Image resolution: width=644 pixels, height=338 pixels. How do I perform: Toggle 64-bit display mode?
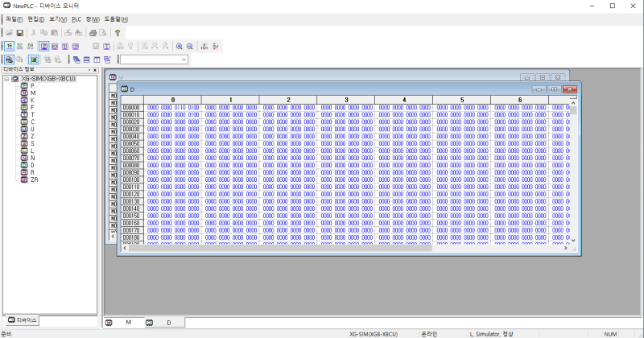click(x=31, y=46)
